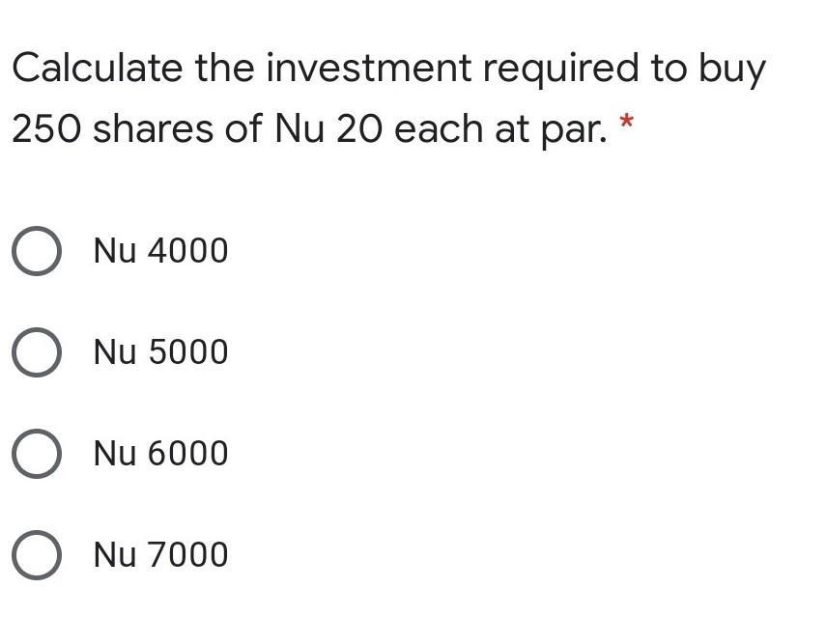Image resolution: width=827 pixels, height=644 pixels.
Task: Click the 'Nu 7000' answer label text
Action: pos(161,555)
